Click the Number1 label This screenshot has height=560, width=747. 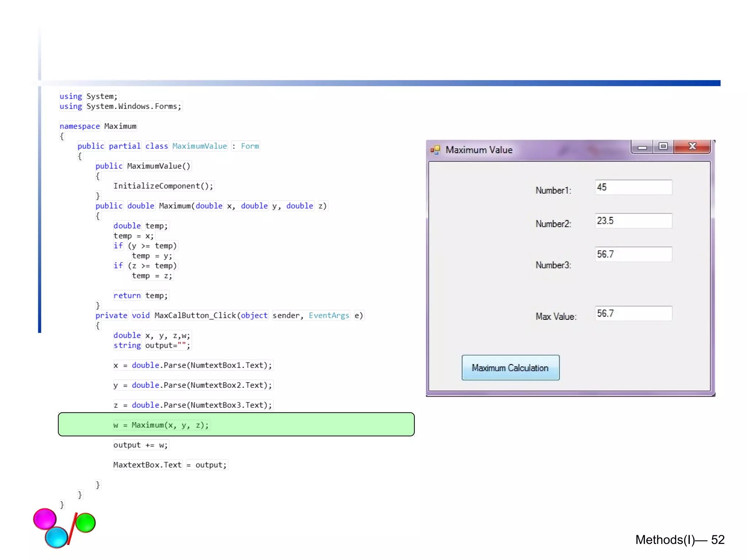pyautogui.click(x=553, y=190)
